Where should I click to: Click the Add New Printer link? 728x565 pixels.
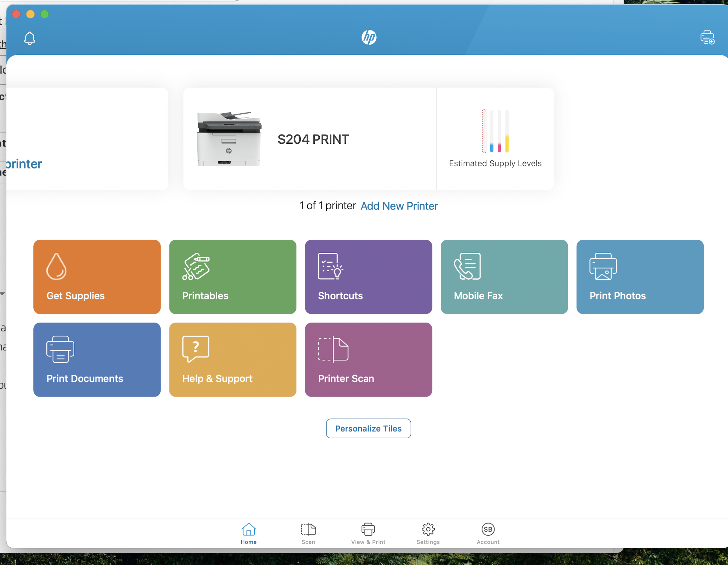point(399,206)
